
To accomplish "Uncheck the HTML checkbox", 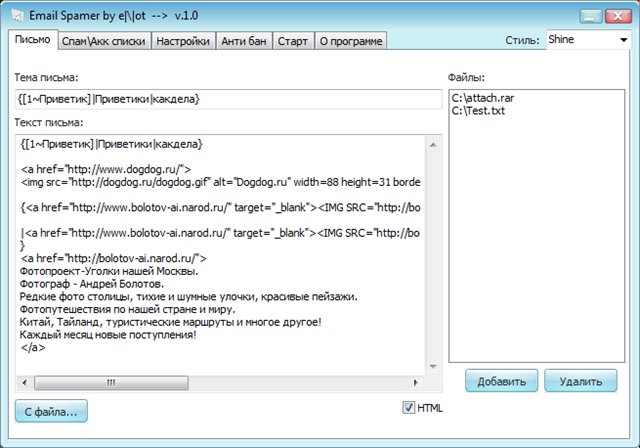I will click(409, 407).
